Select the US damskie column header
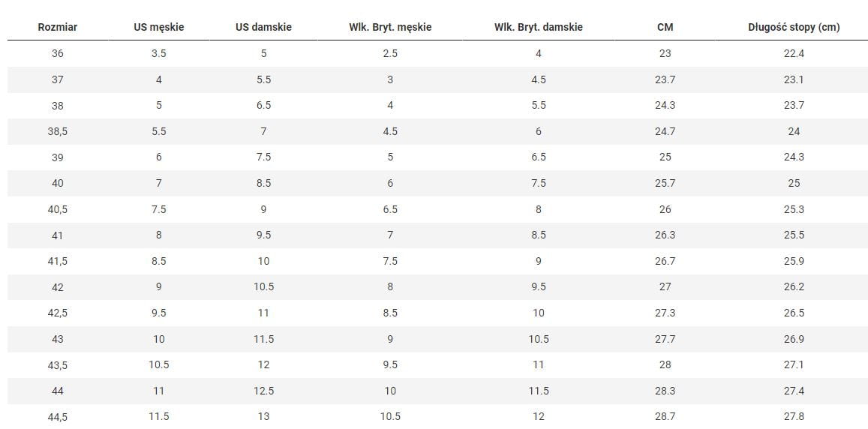This screenshot has height=429, width=868. click(263, 27)
